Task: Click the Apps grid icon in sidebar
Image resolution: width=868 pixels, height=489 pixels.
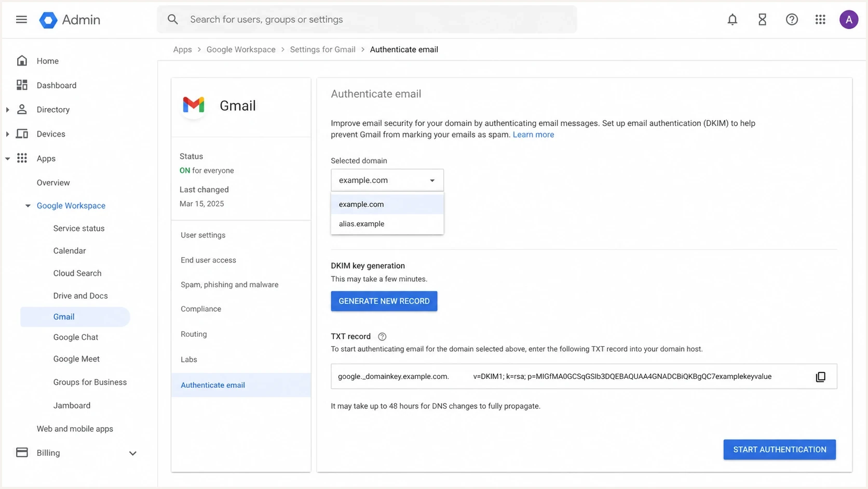Action: (x=22, y=158)
